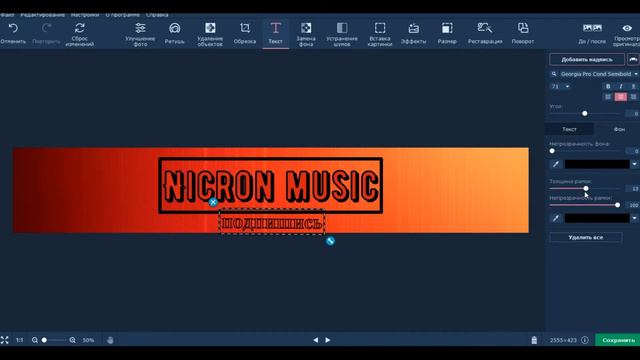The image size is (640, 360).
Task: Click the Непрозрачность рамки slider handle
Action: (x=618, y=205)
